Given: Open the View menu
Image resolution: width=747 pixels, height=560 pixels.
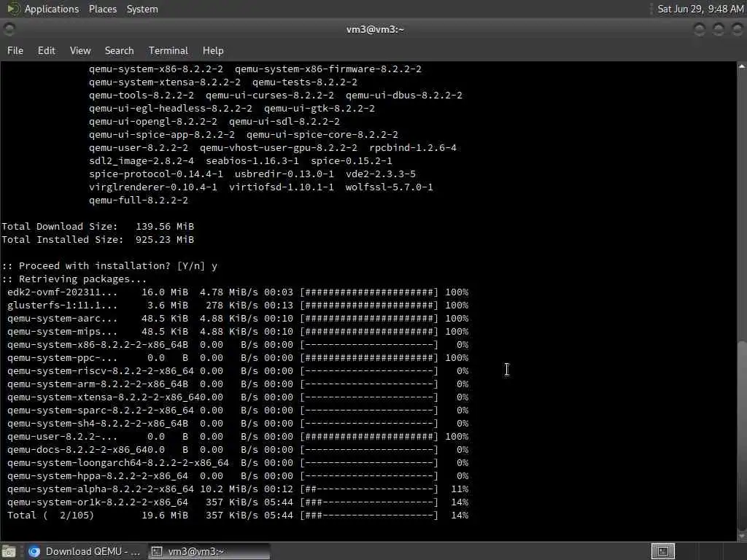Looking at the screenshot, I should 80,50.
